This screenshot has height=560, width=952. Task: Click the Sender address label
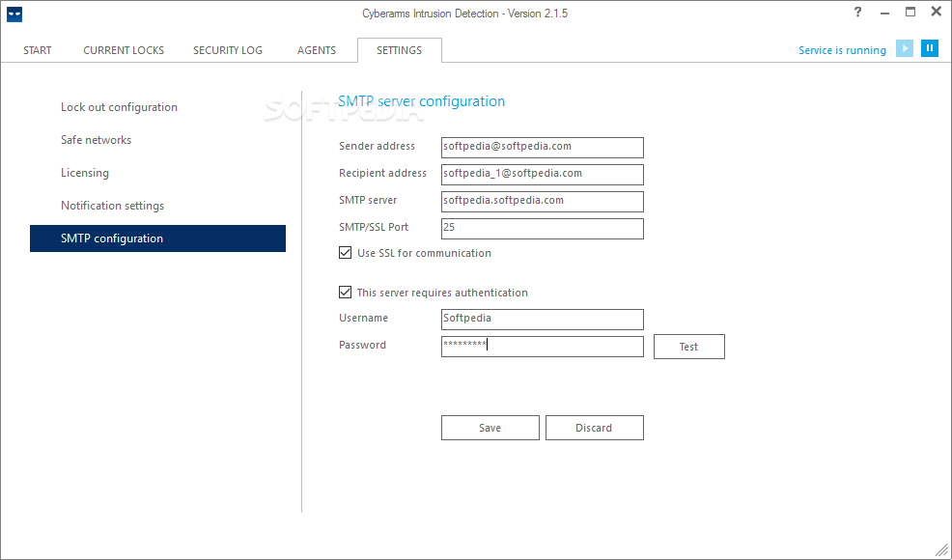tap(378, 147)
